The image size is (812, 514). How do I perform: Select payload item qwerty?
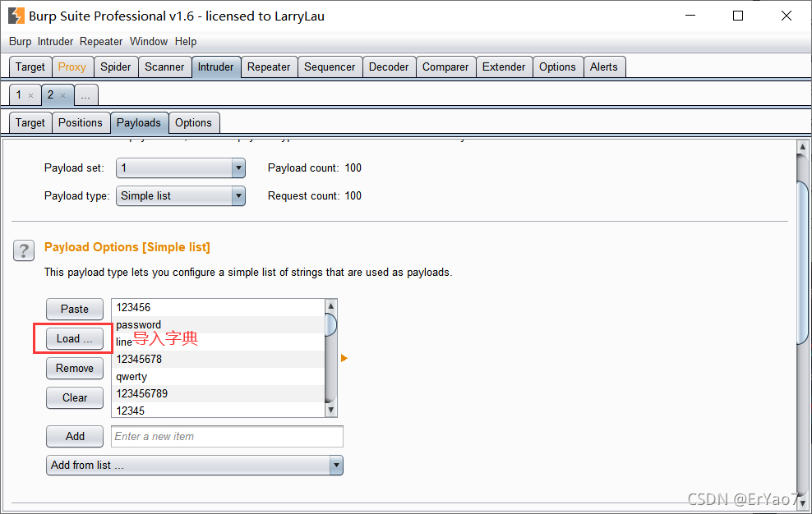coord(218,376)
